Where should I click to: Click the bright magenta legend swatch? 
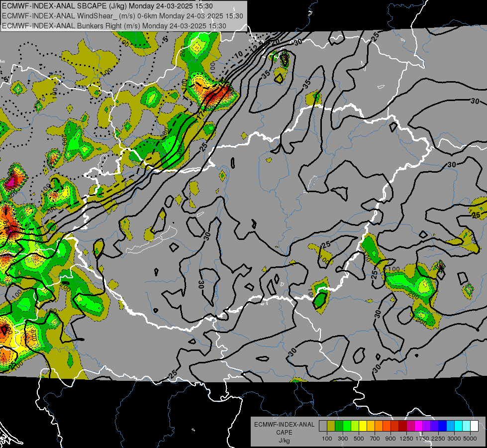(x=419, y=426)
